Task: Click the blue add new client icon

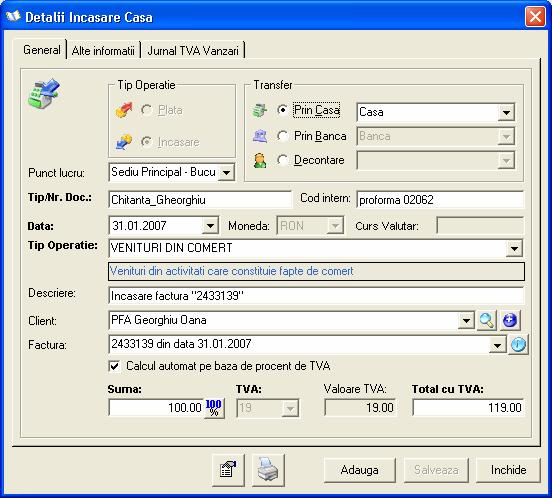Action: pos(510,320)
